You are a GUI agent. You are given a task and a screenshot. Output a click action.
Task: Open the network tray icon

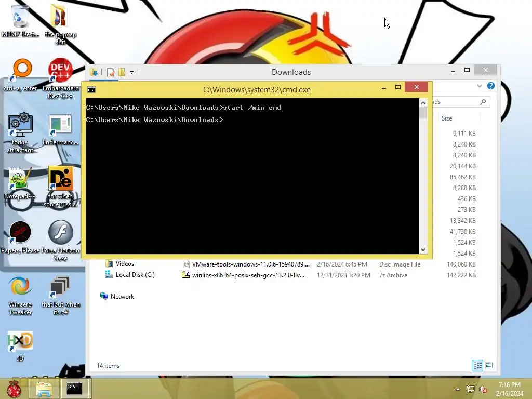pos(470,389)
